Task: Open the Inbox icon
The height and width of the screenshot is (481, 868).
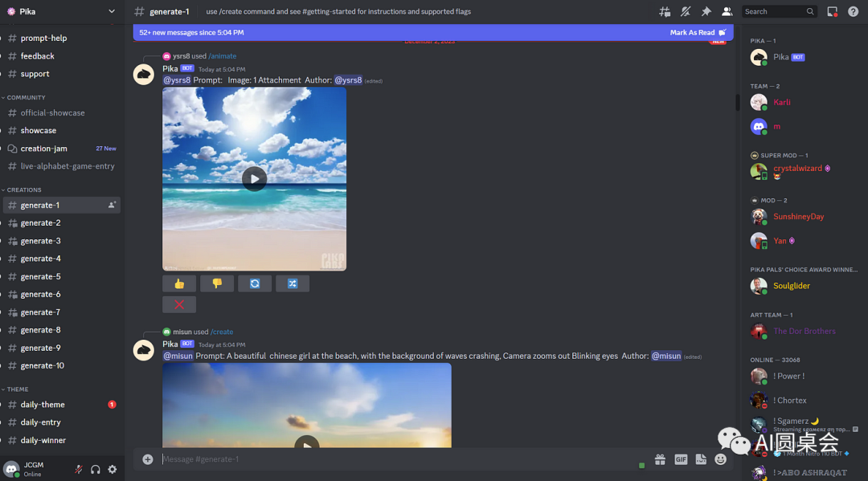Action: coord(833,12)
